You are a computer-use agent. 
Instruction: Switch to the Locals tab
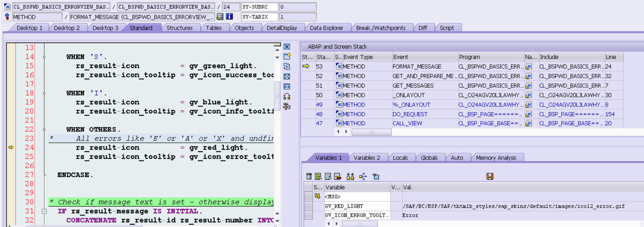click(x=400, y=157)
